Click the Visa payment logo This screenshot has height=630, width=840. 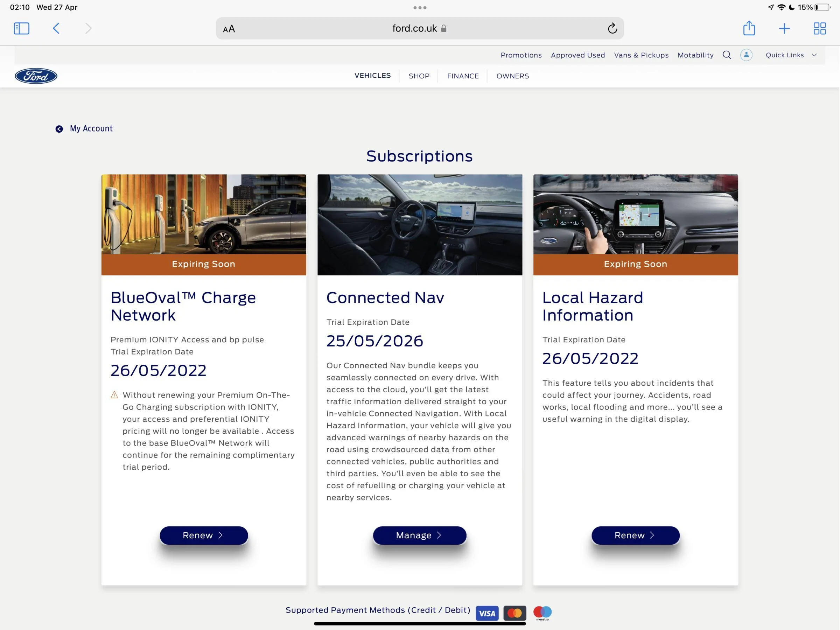(x=487, y=613)
